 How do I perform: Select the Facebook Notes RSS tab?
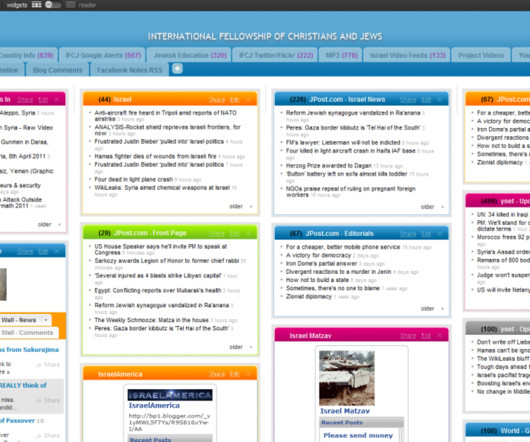(x=130, y=70)
